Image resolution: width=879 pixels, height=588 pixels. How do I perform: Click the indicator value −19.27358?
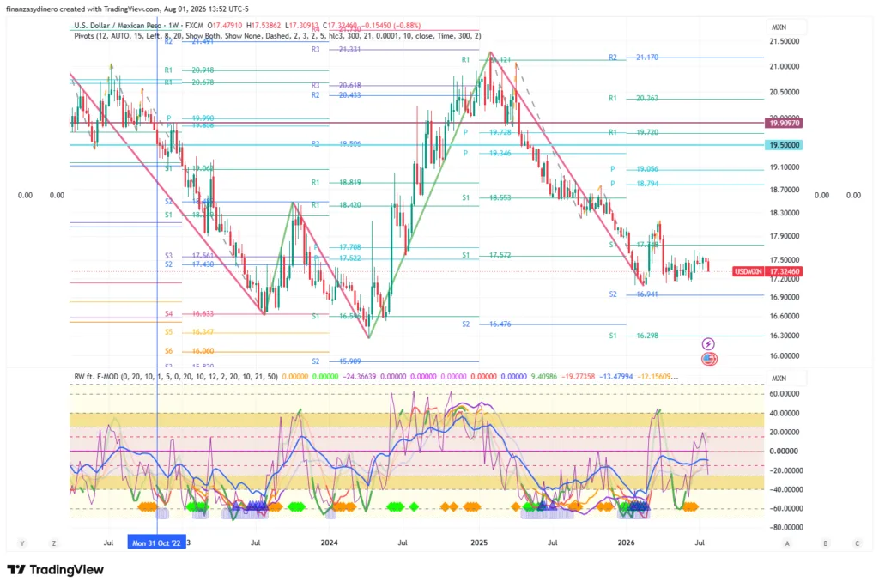point(578,377)
